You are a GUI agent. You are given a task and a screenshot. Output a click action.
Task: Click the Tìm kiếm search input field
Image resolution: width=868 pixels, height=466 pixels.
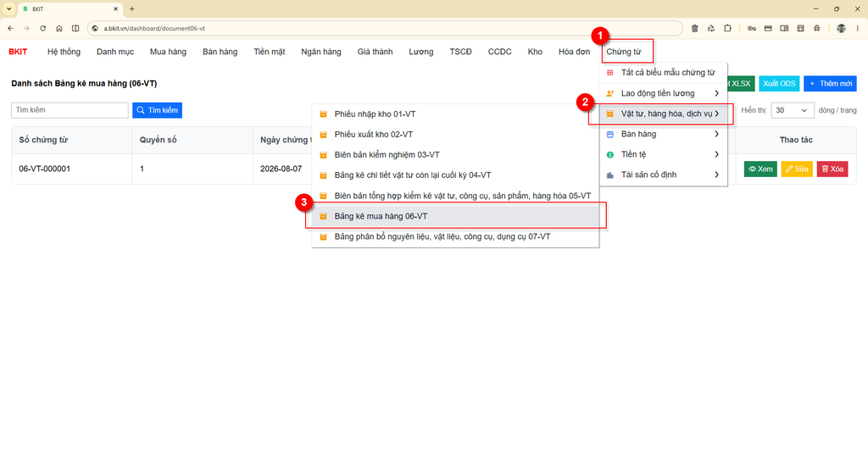[70, 110]
